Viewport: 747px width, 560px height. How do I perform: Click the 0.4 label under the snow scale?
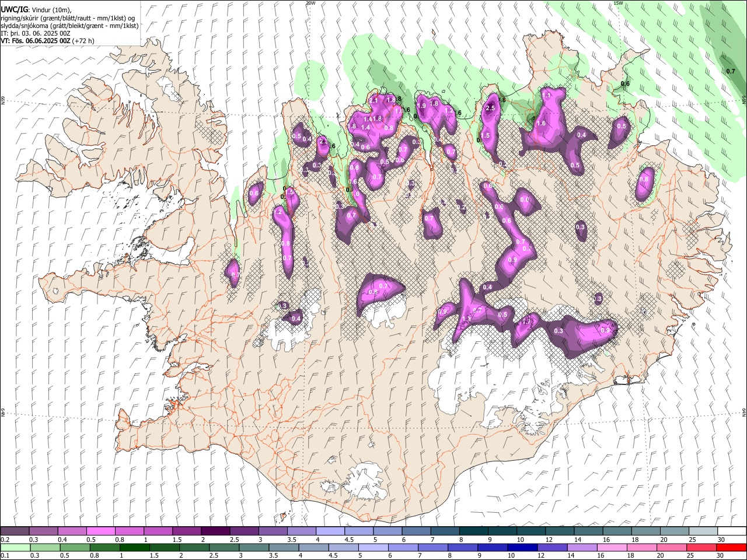[x=62, y=540]
